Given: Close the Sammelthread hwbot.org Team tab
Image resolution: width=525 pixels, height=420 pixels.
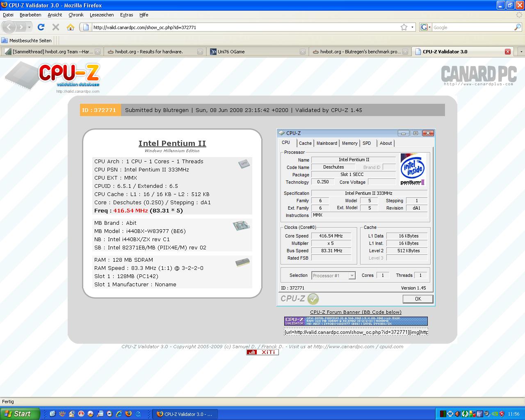Looking at the screenshot, I should click(x=98, y=52).
